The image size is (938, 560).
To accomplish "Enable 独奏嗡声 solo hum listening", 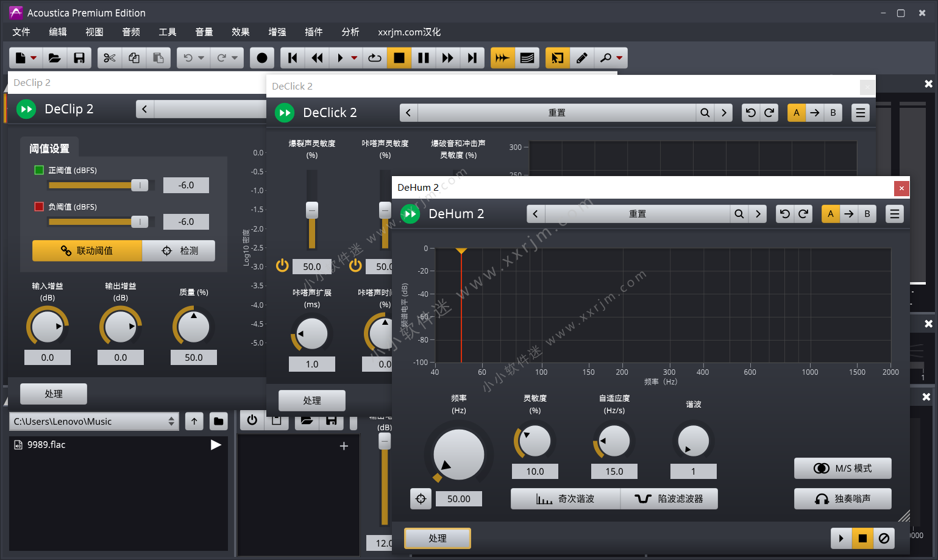I will (843, 498).
